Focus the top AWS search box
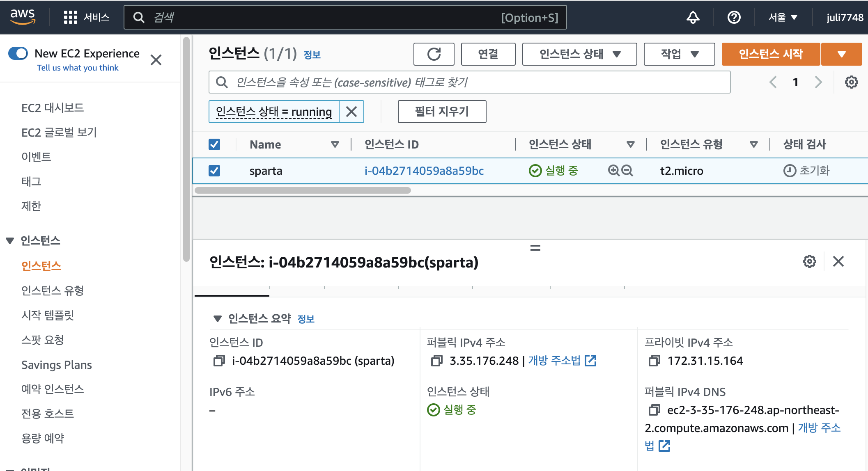Image resolution: width=868 pixels, height=471 pixels. (x=345, y=17)
